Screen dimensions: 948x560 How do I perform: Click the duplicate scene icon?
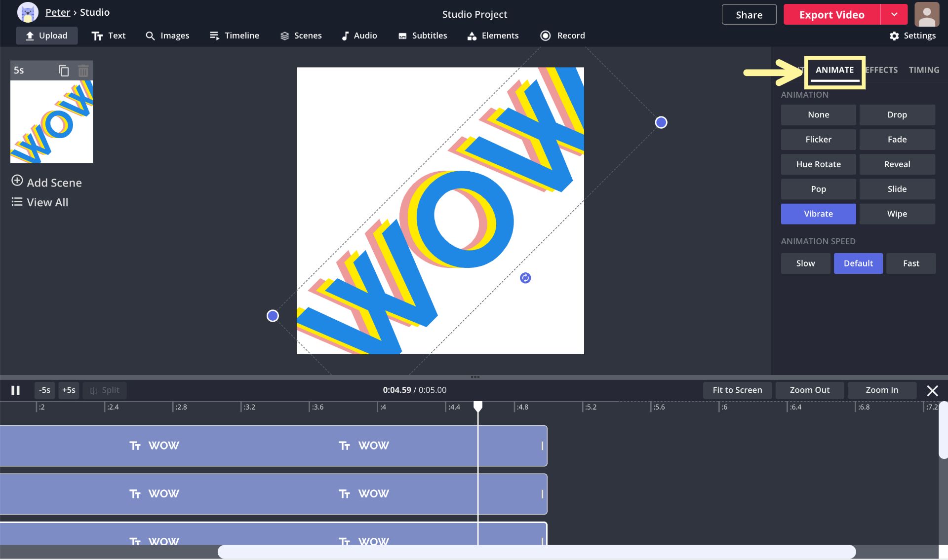click(64, 71)
